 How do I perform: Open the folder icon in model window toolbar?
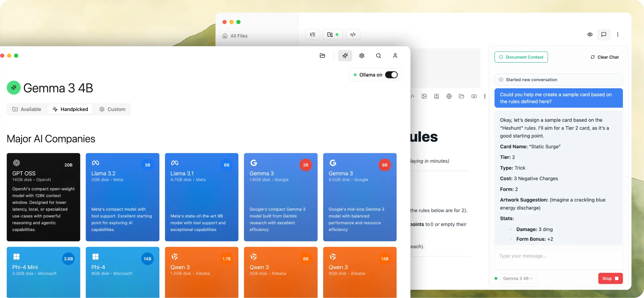(x=322, y=56)
